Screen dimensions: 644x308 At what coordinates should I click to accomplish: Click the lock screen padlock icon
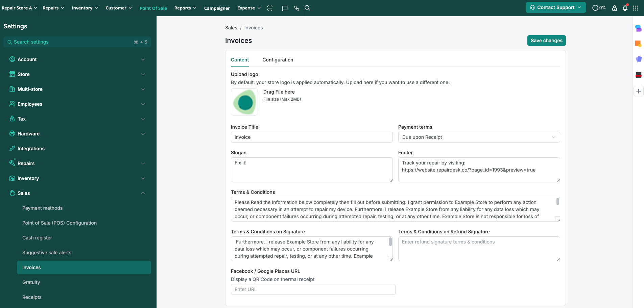click(x=614, y=8)
